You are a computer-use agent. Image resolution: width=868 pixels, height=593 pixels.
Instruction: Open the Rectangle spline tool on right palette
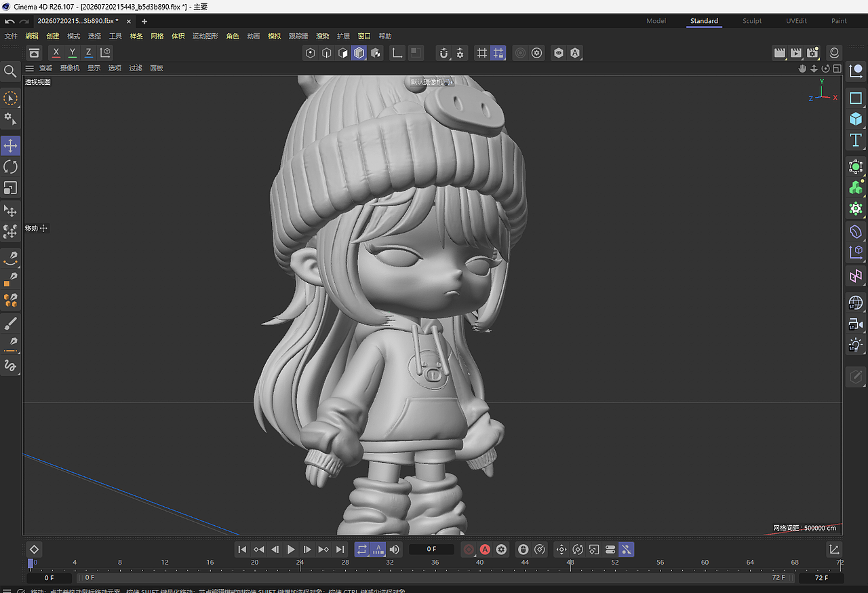[856, 98]
